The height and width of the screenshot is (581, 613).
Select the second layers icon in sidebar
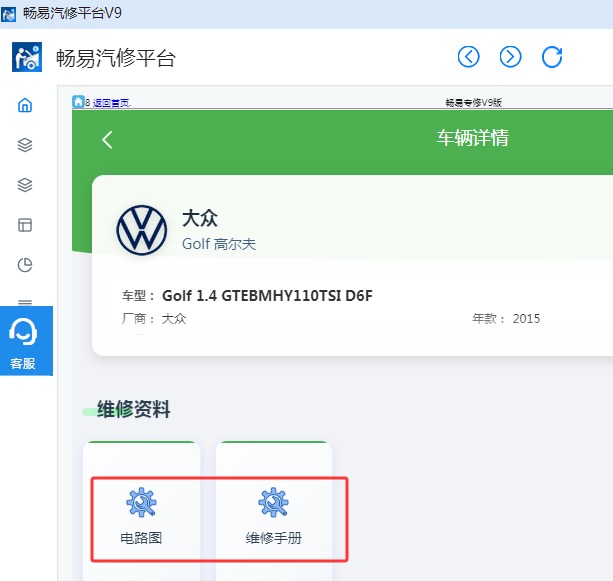[x=25, y=185]
